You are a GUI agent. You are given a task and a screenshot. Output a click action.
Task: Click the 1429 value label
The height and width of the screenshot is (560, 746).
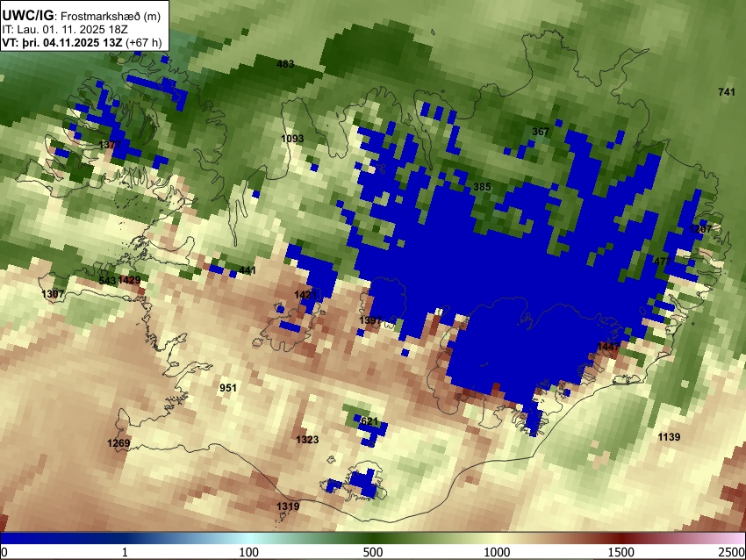click(x=129, y=280)
